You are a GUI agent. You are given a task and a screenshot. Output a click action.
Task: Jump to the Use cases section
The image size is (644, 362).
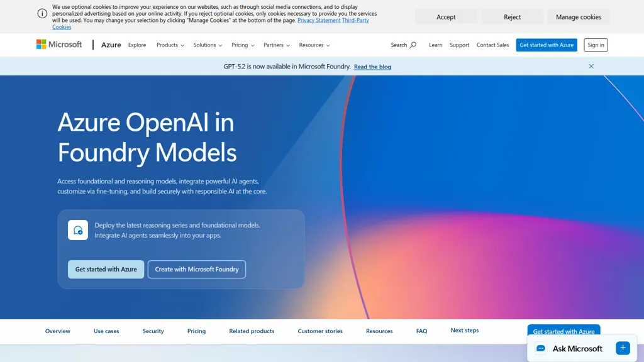pyautogui.click(x=106, y=331)
